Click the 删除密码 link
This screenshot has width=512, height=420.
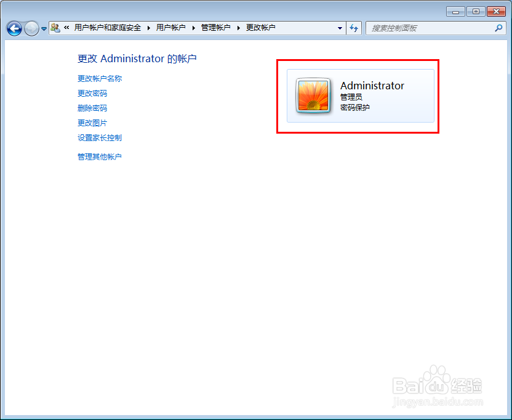[x=92, y=108]
